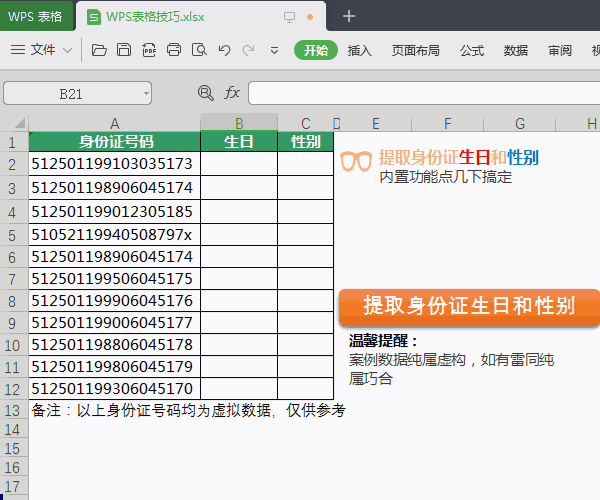Open the 页面布局 tab
This screenshot has width=600, height=500.
[x=416, y=50]
